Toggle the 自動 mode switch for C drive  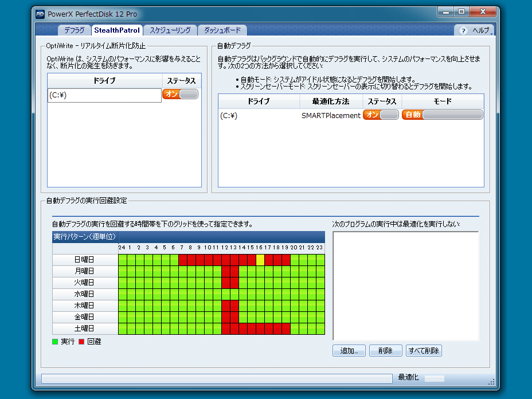tap(442, 115)
